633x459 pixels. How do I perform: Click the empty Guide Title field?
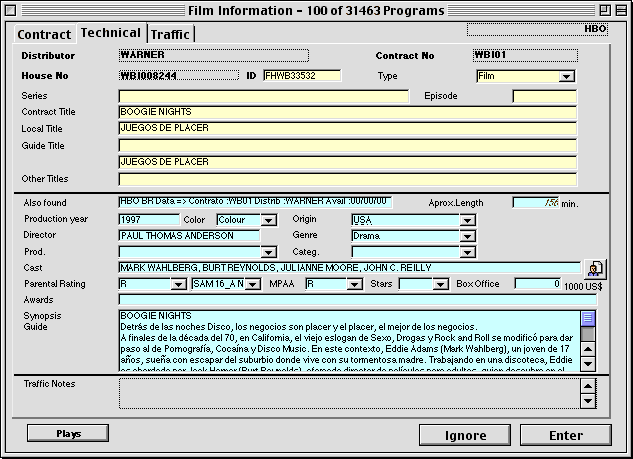[x=348, y=145]
